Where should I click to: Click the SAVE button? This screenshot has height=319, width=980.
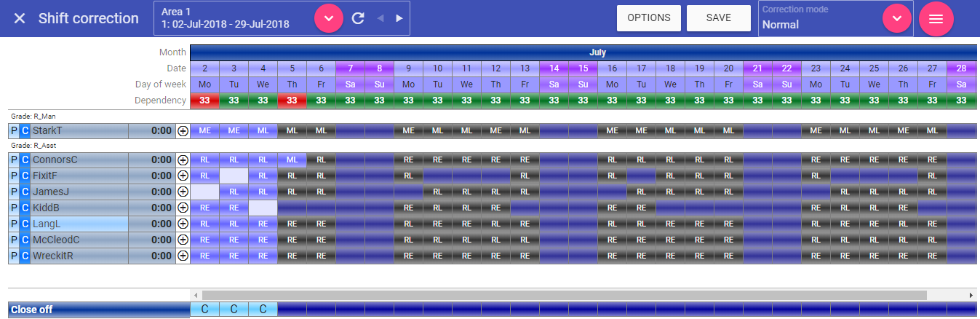[718, 18]
